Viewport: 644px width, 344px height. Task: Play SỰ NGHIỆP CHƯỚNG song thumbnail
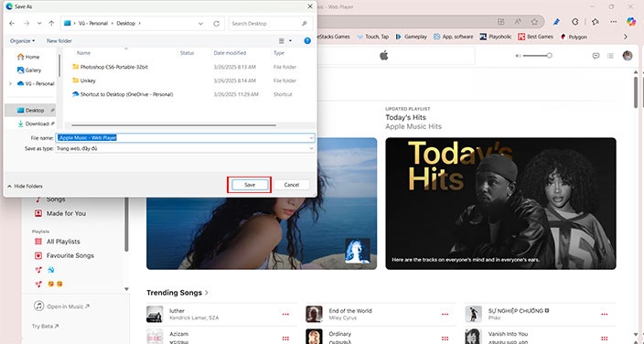pos(473,314)
